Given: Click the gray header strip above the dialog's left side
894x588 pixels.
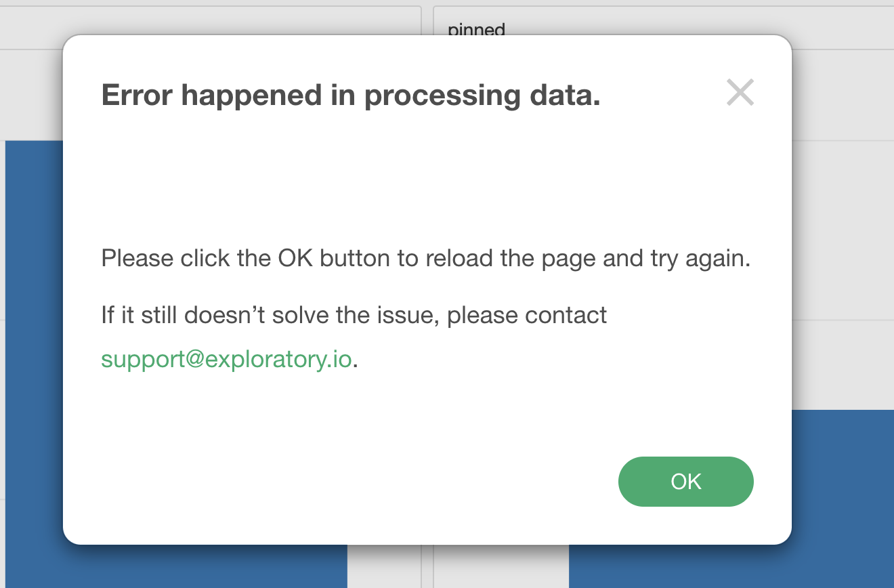Looking at the screenshot, I should tap(203, 19).
